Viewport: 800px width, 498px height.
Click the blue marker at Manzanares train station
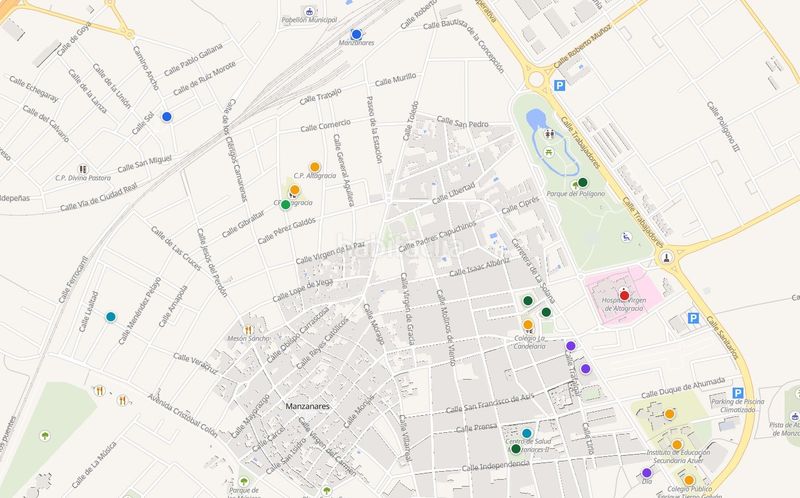pos(357,35)
